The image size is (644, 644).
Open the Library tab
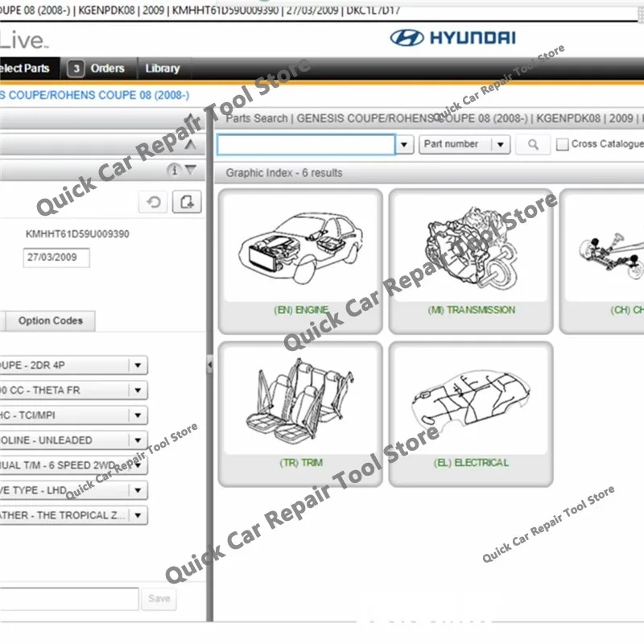click(x=163, y=68)
